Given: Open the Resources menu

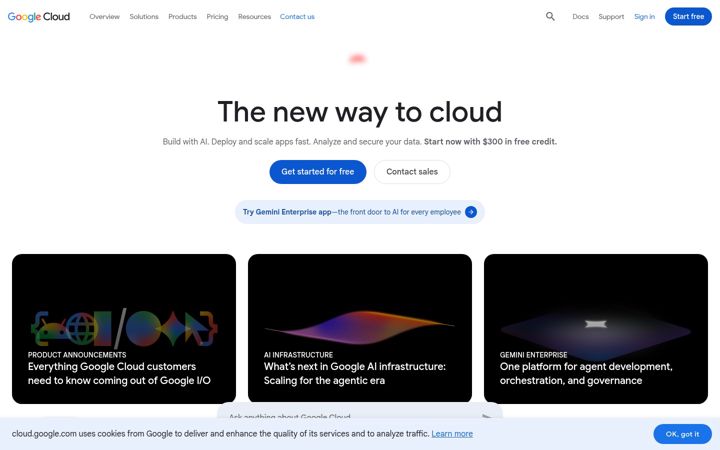Looking at the screenshot, I should coord(254,17).
